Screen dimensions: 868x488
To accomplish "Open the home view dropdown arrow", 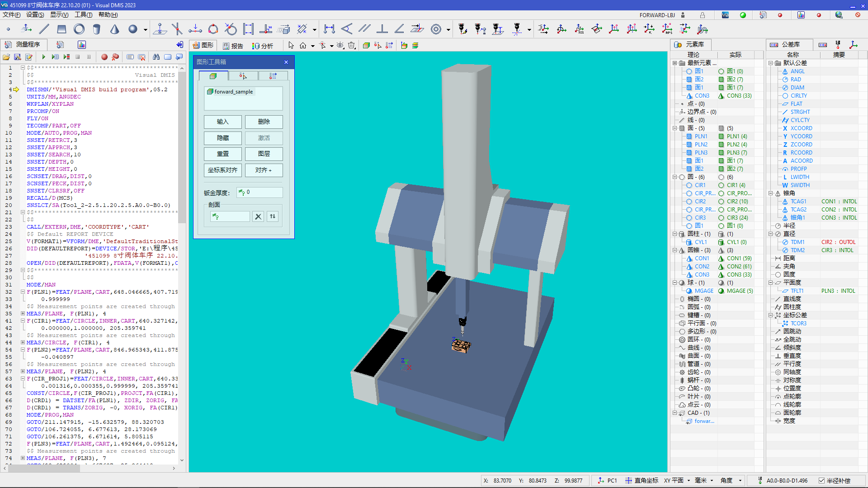I will tap(312, 46).
